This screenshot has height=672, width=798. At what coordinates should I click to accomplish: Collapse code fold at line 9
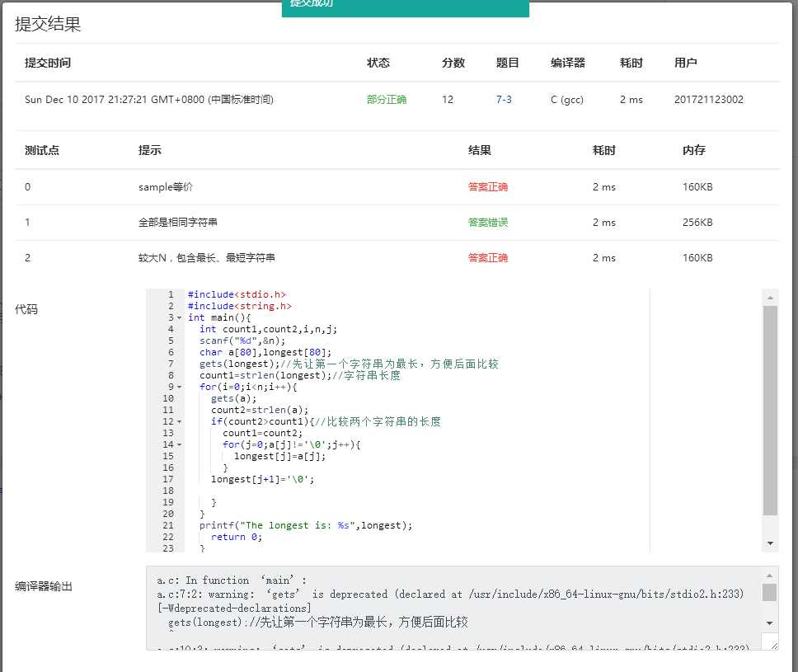tap(179, 387)
